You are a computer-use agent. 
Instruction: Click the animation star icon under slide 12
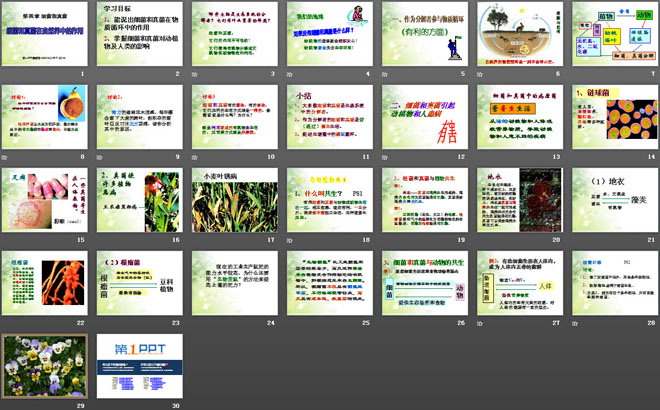coord(385,157)
